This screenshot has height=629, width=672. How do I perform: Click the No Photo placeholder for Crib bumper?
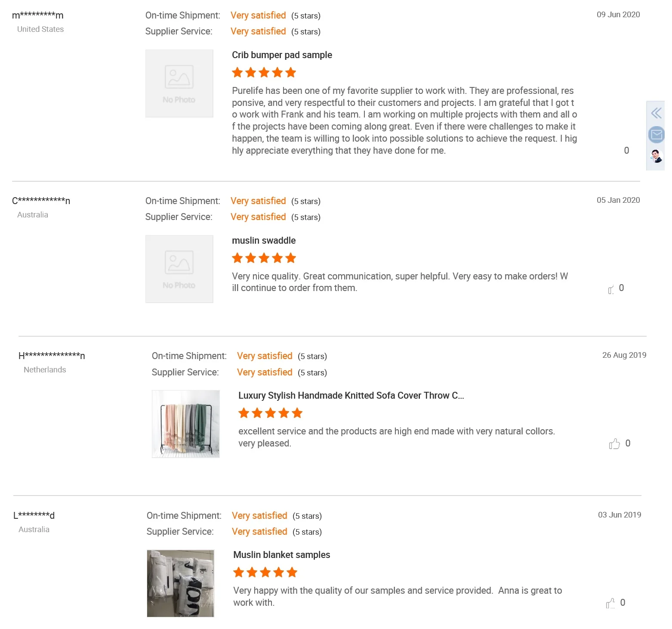pos(179,84)
